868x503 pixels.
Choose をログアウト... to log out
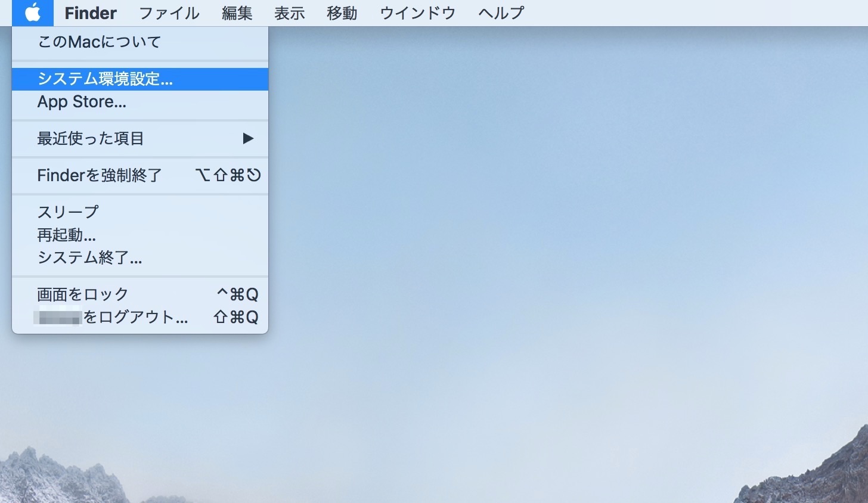[140, 317]
